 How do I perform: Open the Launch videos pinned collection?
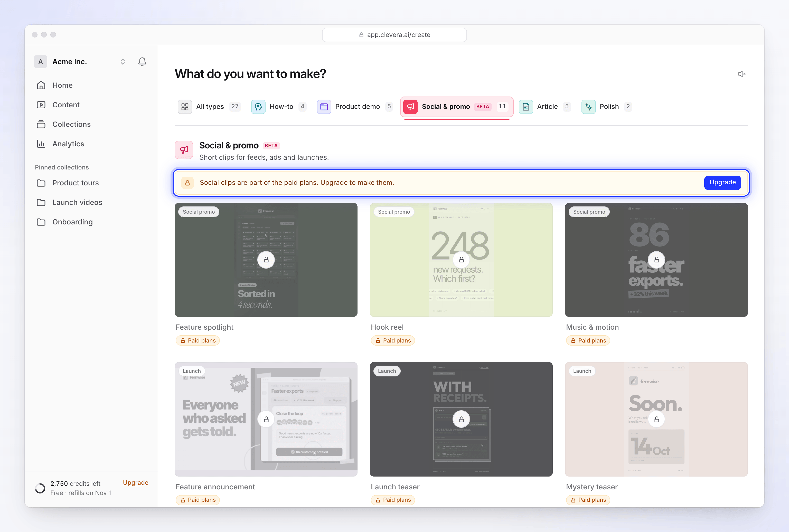(x=91, y=202)
